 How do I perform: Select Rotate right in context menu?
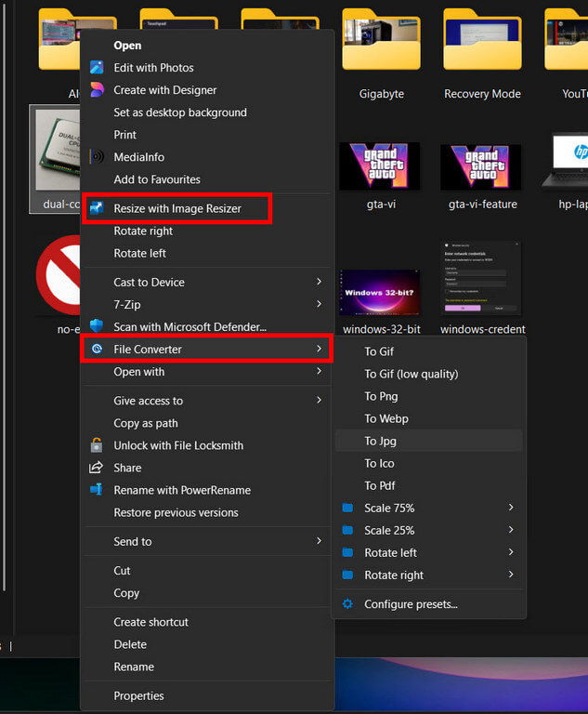pos(143,231)
